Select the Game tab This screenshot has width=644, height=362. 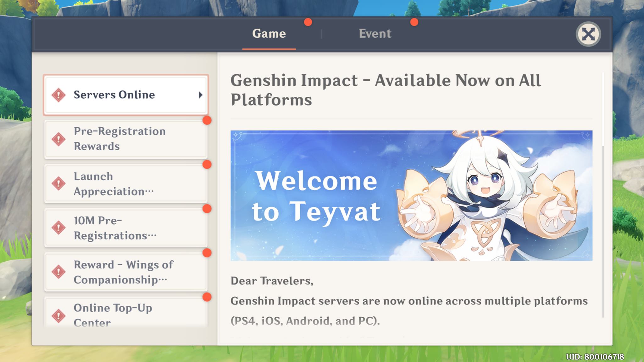pos(269,34)
